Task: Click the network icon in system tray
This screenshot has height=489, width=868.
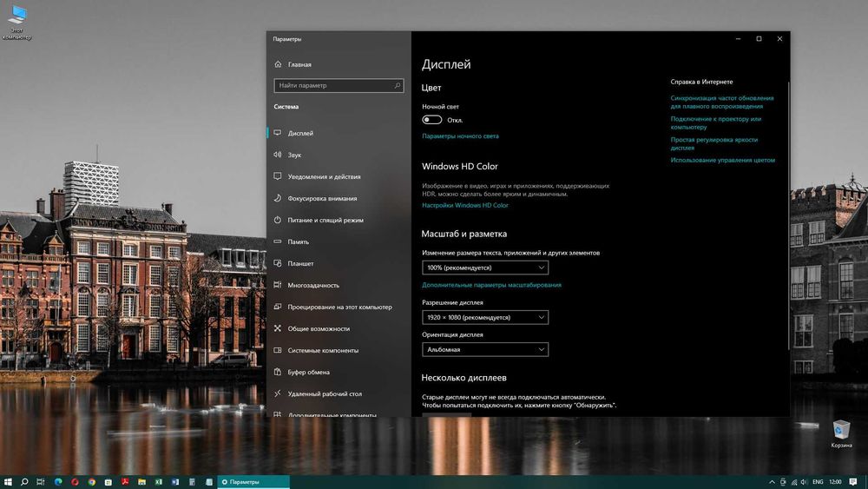Action: point(794,482)
